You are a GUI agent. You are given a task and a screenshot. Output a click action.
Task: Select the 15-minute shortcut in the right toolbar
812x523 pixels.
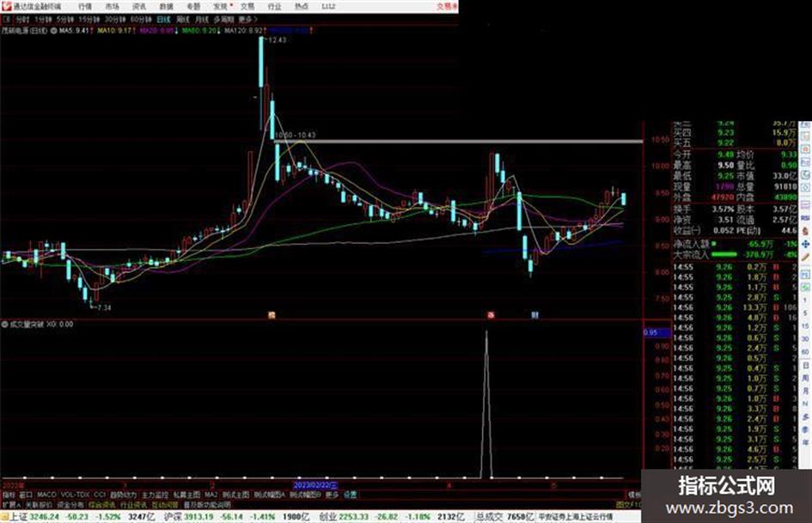click(x=805, y=326)
